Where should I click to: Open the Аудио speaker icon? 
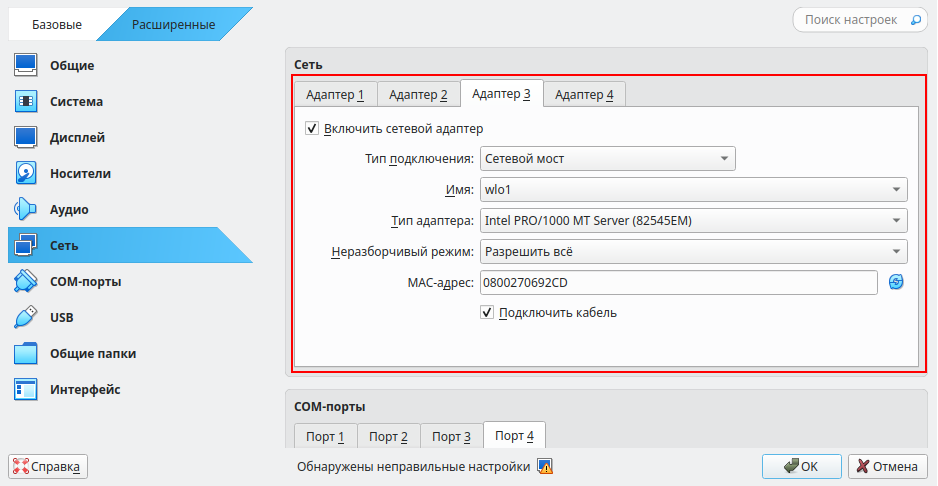pos(26,210)
